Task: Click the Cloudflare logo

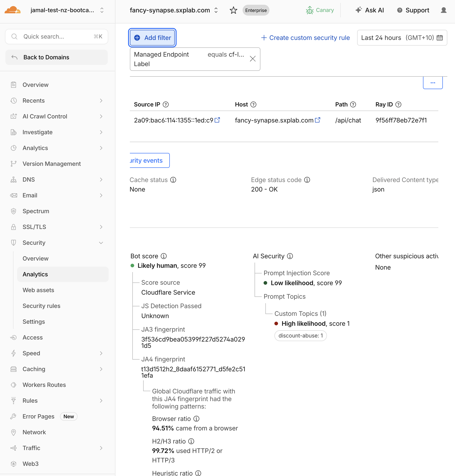Action: point(12,10)
